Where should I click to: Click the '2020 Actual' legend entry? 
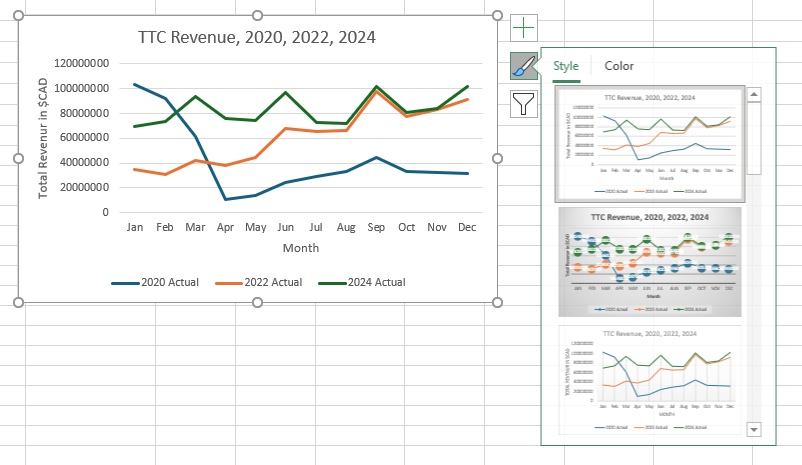[155, 282]
